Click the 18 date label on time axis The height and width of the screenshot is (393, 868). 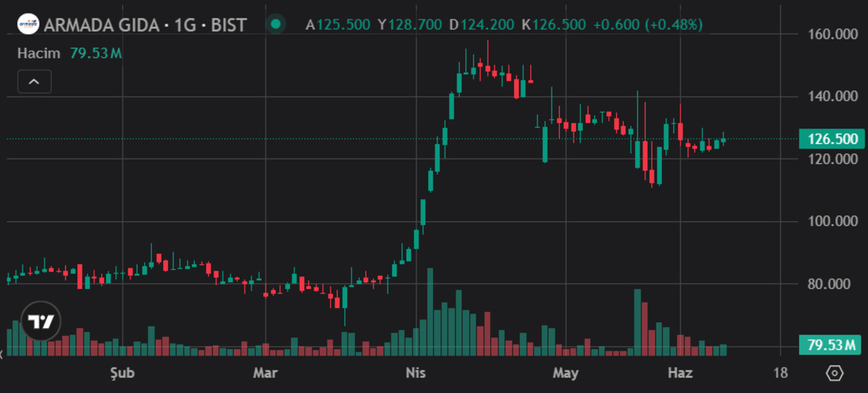780,373
